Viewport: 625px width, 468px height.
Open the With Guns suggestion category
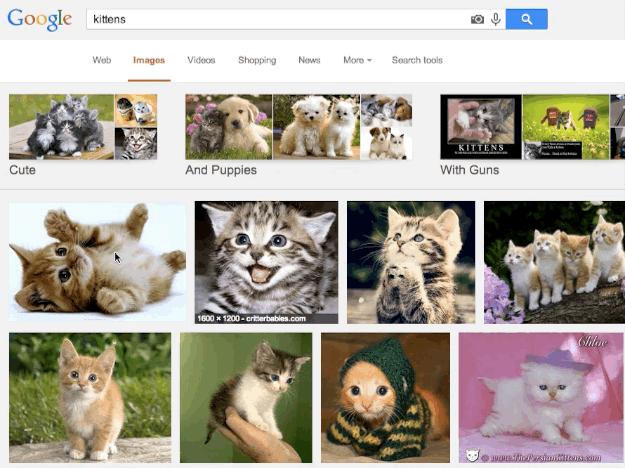(x=532, y=135)
